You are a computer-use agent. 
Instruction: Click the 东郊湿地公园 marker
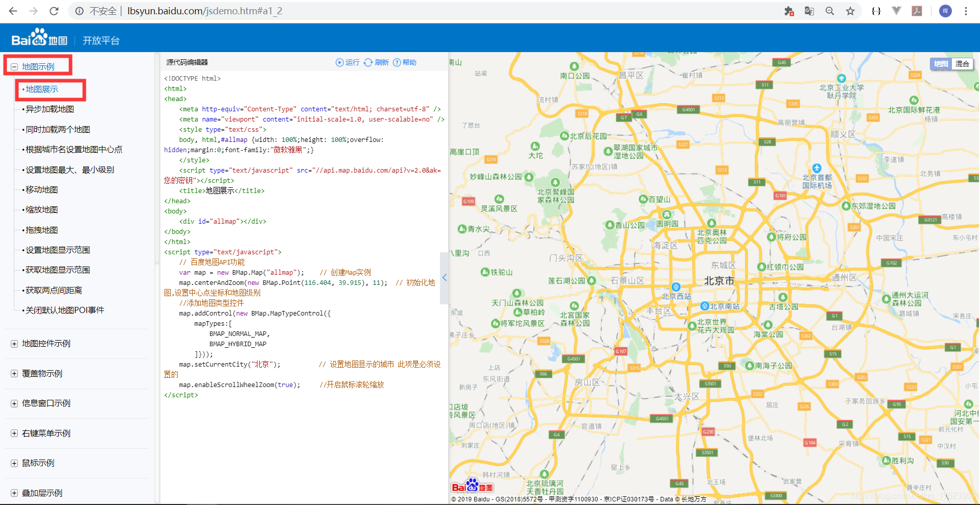[x=846, y=206]
